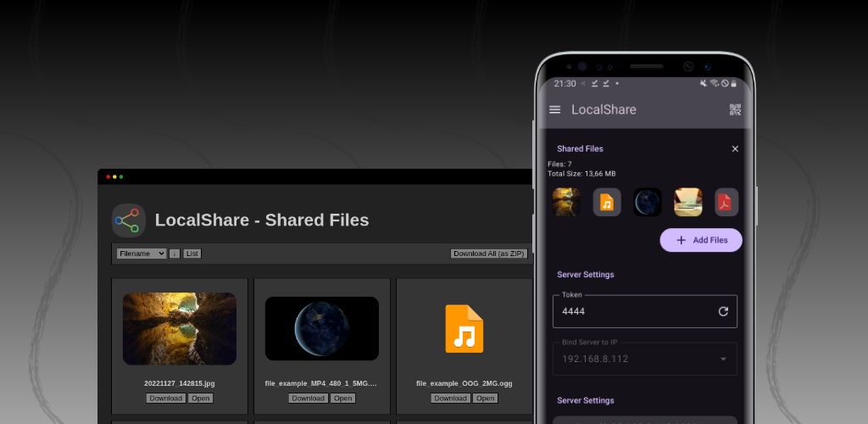868x424 pixels.
Task: Click the Token input field
Action: point(632,311)
